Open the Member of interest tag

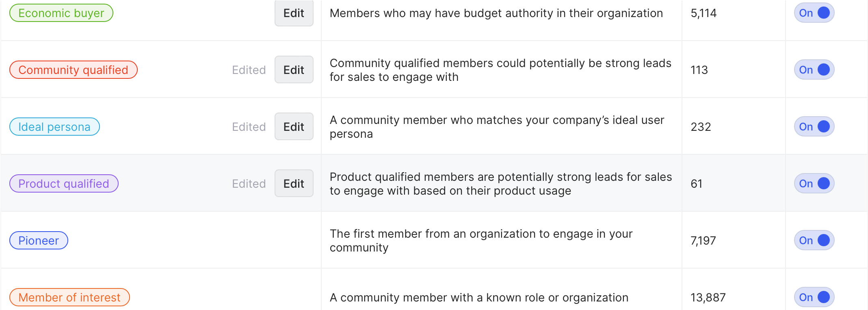[x=69, y=297]
